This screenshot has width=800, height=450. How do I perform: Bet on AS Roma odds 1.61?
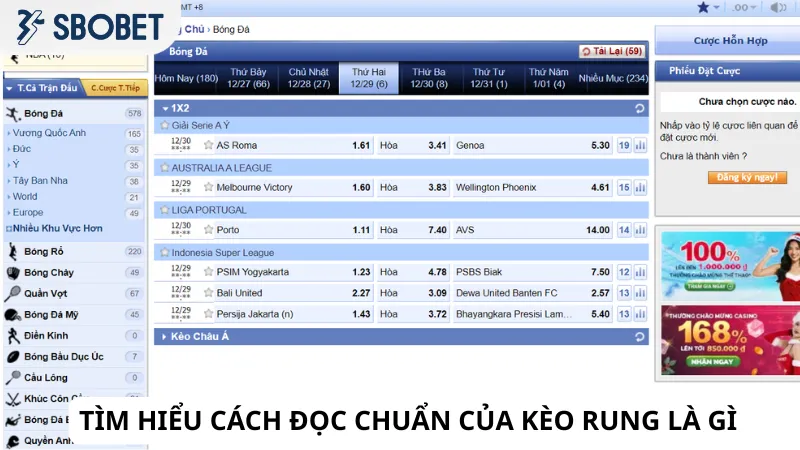point(361,145)
